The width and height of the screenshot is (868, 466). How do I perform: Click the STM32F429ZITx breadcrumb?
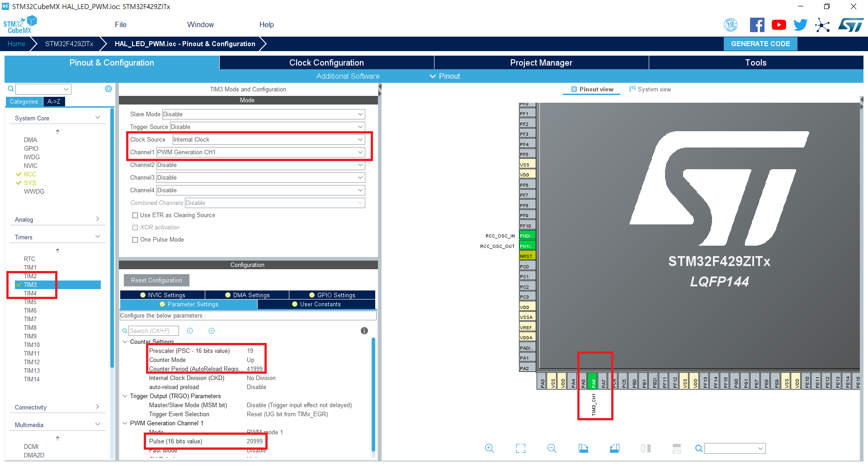69,44
